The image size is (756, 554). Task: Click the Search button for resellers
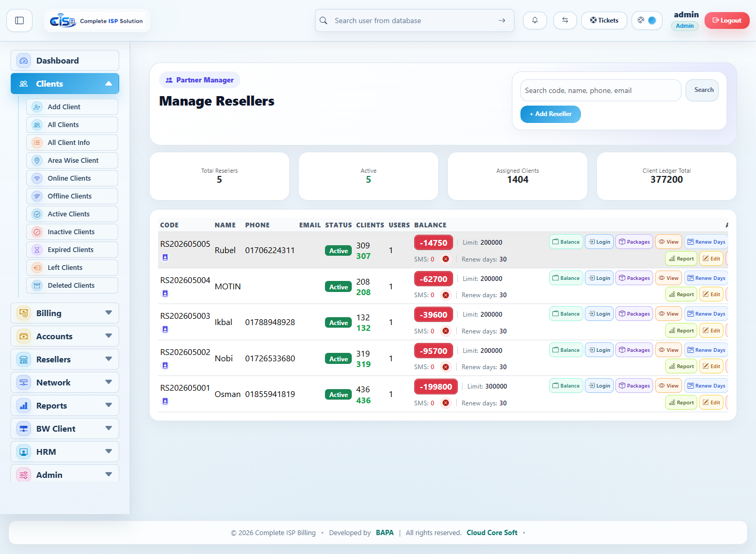pos(702,90)
